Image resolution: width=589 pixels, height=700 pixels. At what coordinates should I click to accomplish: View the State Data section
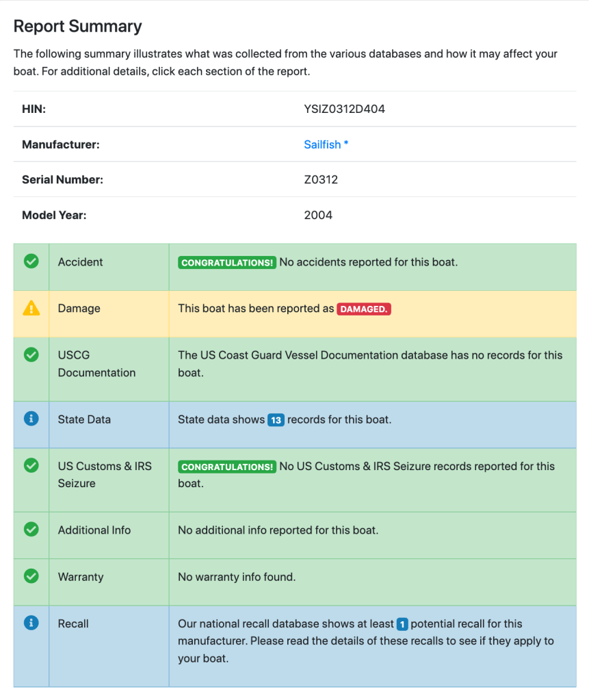click(x=84, y=419)
